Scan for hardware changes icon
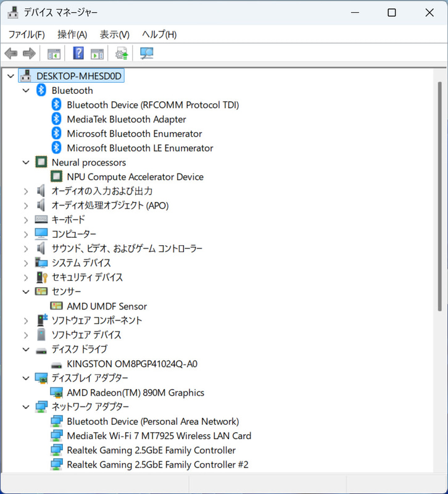Viewport: 448px width, 494px height. pyautogui.click(x=146, y=54)
